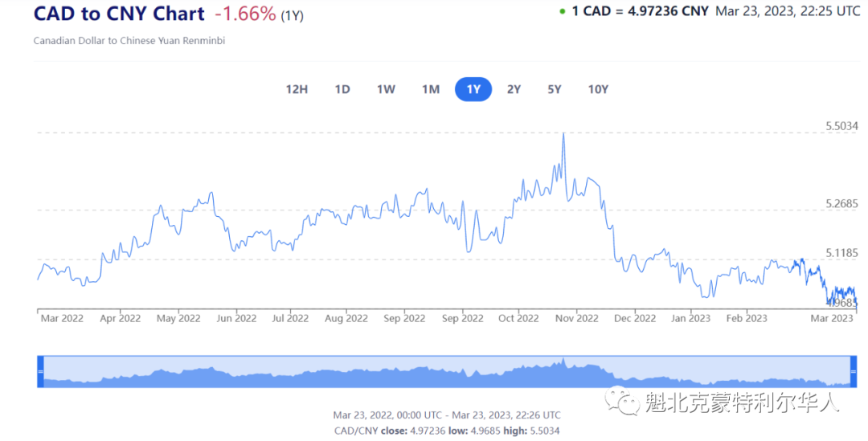Switch chart to 1W range

[x=386, y=89]
